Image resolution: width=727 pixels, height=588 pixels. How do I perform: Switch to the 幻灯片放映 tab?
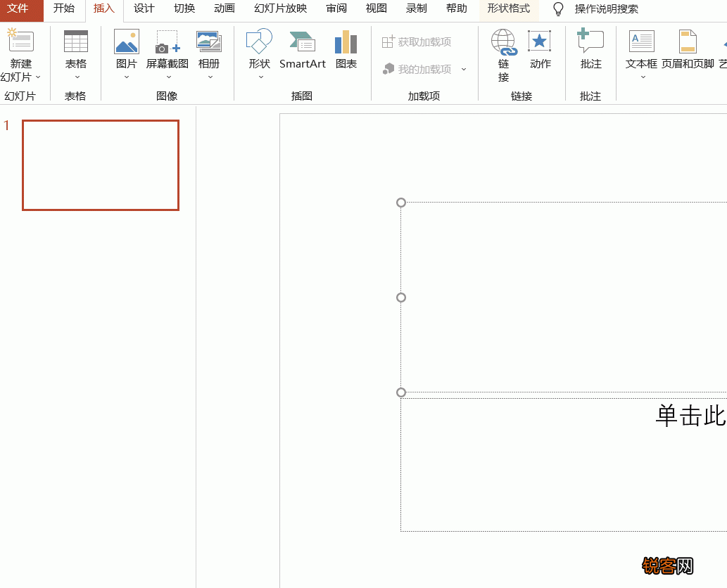click(x=281, y=8)
